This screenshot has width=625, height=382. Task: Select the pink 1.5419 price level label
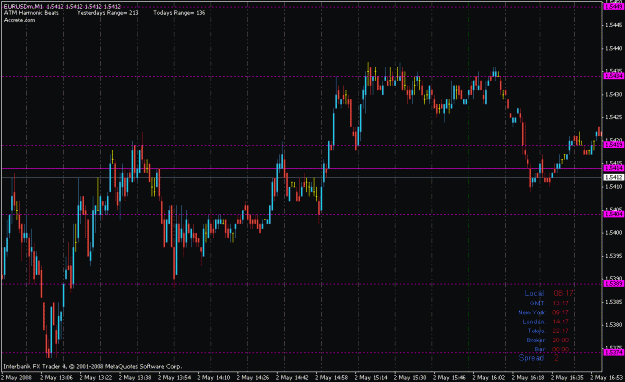tap(614, 145)
